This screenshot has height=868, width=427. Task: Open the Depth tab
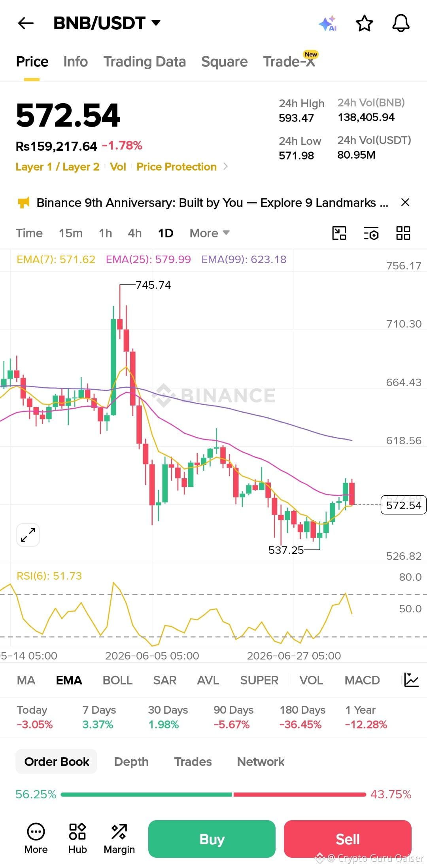pos(131,762)
